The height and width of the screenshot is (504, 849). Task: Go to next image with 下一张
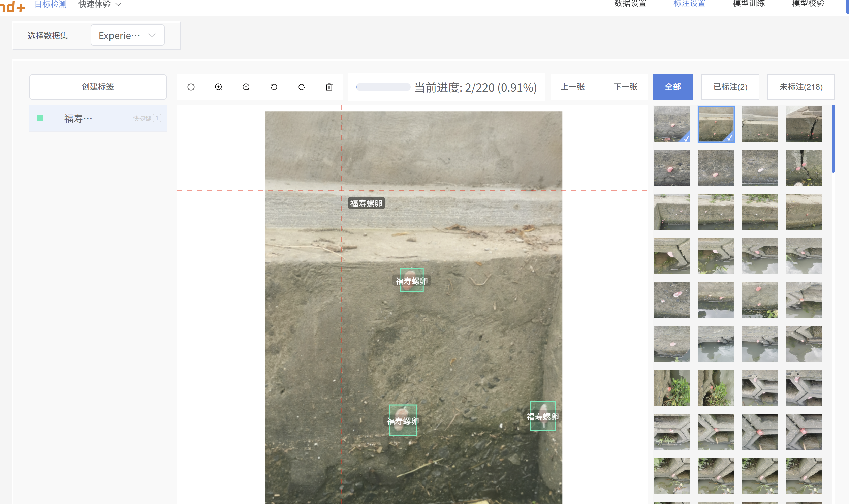pyautogui.click(x=625, y=87)
